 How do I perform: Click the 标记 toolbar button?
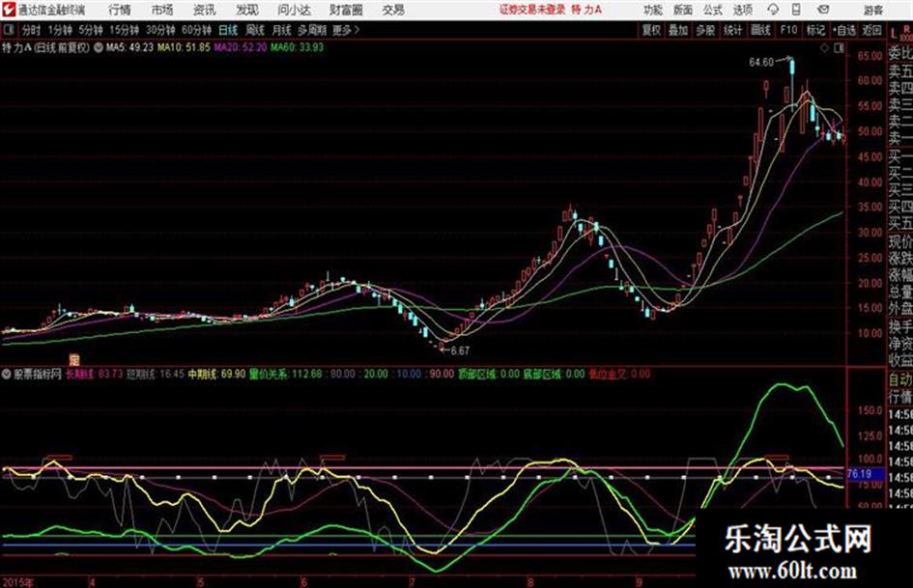click(815, 30)
